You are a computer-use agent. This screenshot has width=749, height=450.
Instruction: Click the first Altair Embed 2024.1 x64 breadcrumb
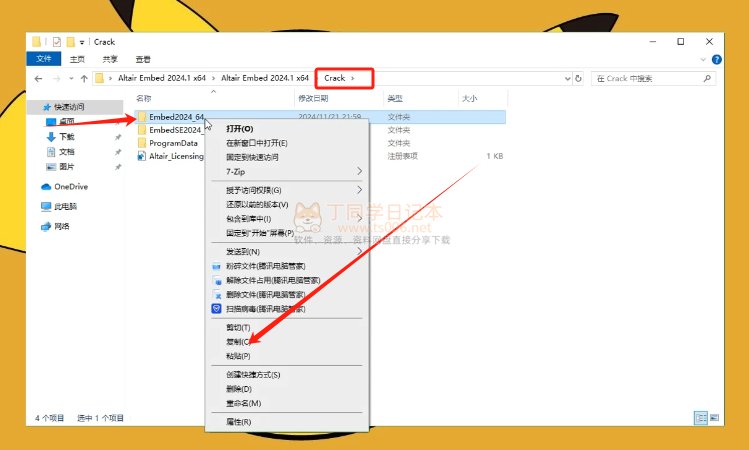(x=162, y=78)
